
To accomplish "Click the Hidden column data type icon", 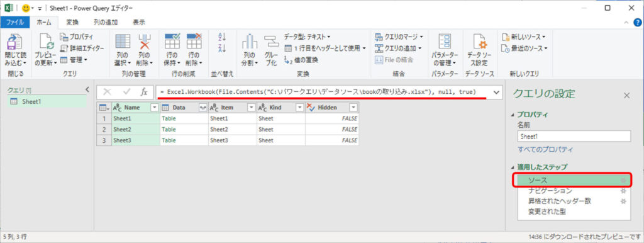I will pos(311,107).
